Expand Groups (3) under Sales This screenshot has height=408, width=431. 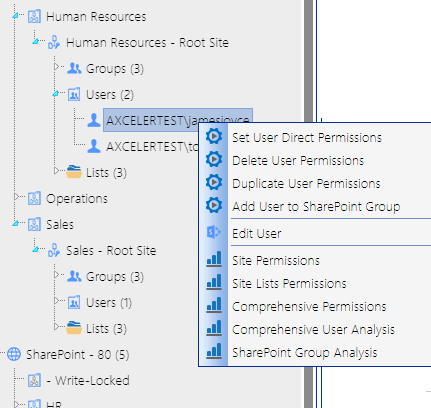coord(56,275)
